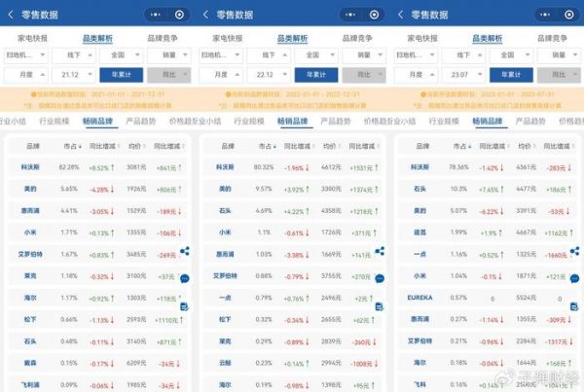Viewport: 584px width, 392px height.
Task: Toggle 同比 in the 22.12 panel
Action: 359,74
